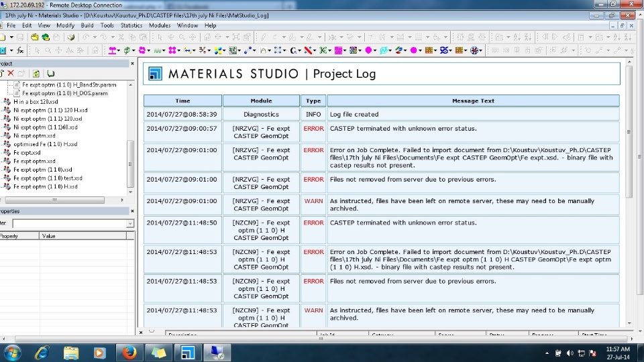Viewport: 644px width, 362px height.
Task: Open the Statistics menu
Action: 131,25
